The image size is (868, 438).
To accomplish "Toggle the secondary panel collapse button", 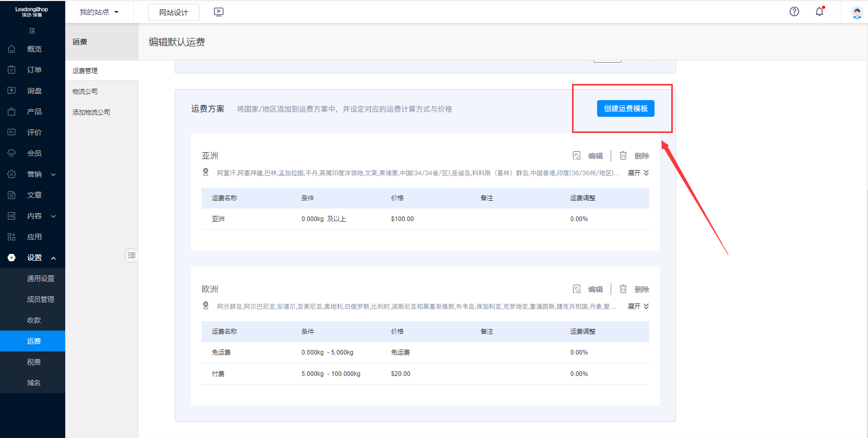I will pyautogui.click(x=132, y=256).
